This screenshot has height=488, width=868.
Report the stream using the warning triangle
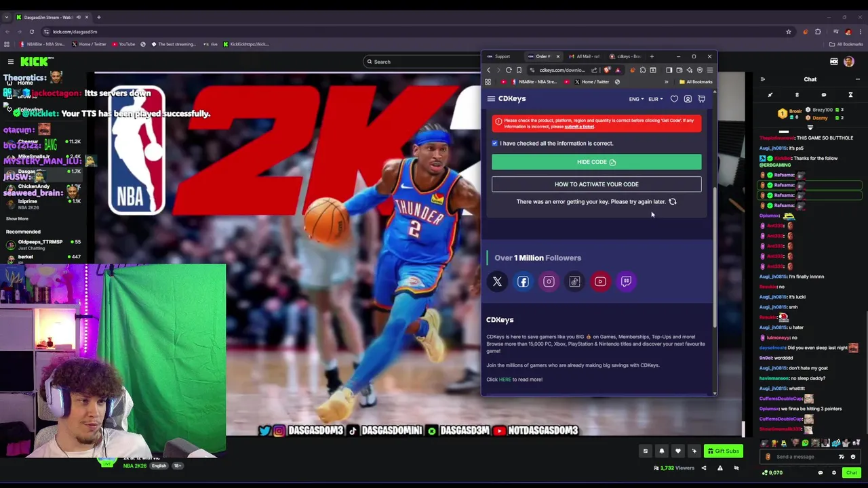[719, 468]
